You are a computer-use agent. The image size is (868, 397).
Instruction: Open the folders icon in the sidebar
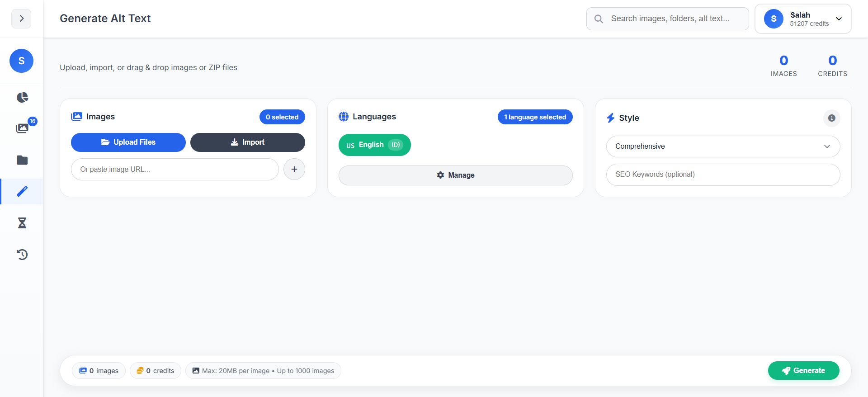point(22,160)
